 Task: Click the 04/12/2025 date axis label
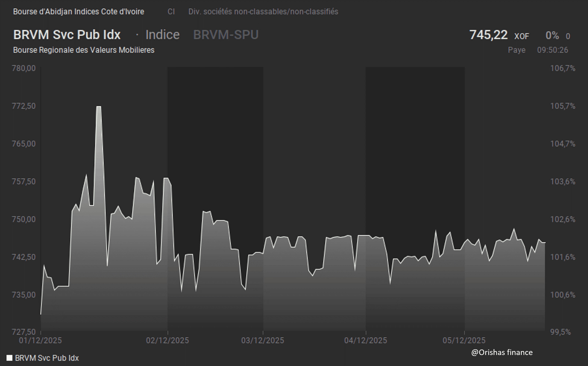[x=366, y=340]
